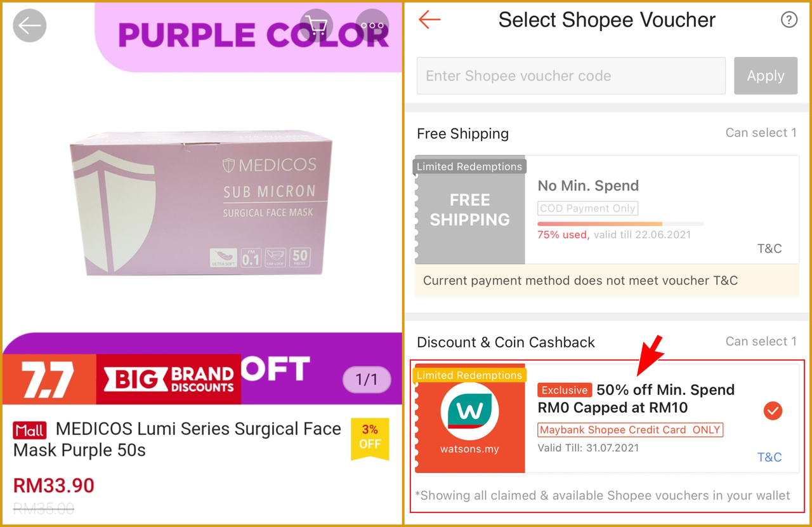Tap the 1/1 image counter pill
812x527 pixels.
(367, 380)
